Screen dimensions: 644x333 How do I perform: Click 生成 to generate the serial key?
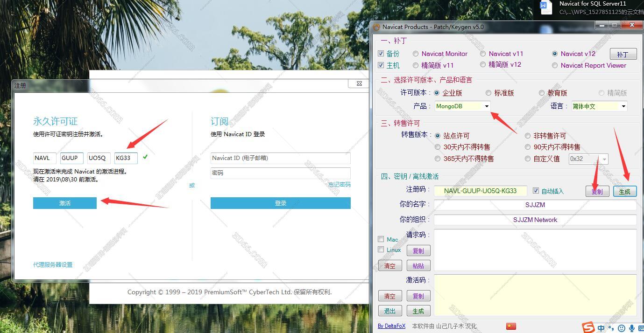point(624,191)
